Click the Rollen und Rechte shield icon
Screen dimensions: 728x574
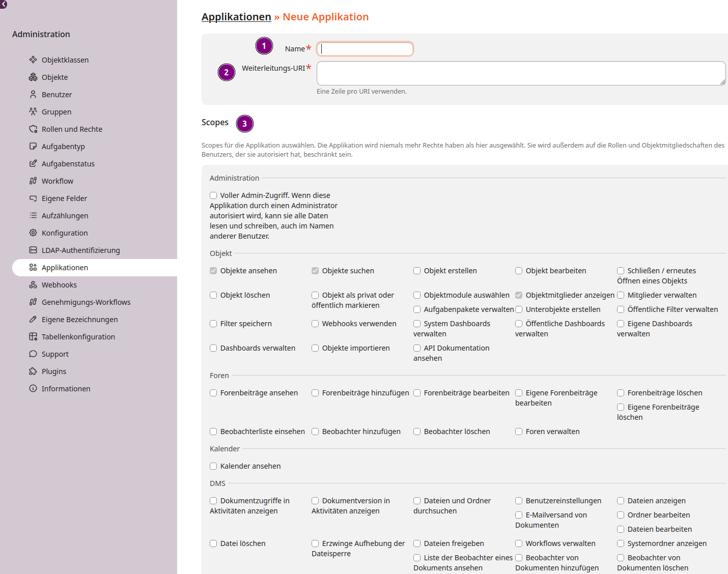(33, 129)
